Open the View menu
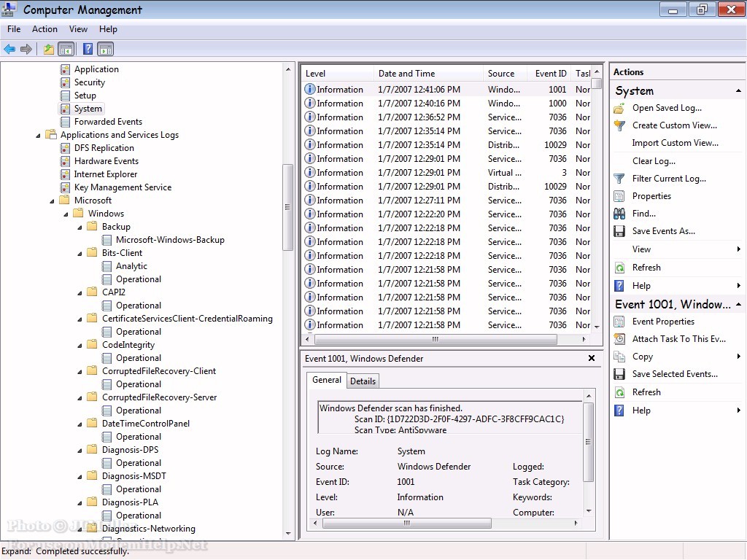 click(78, 29)
